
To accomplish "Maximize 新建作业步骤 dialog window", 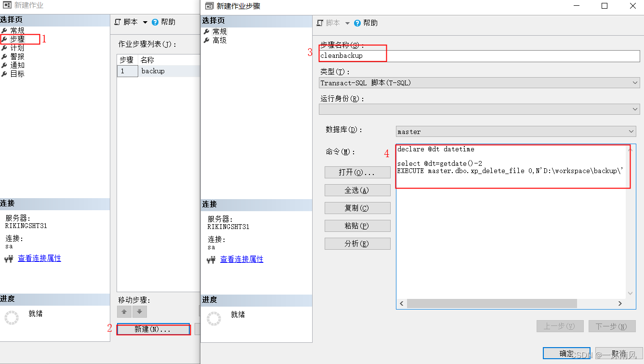I will point(605,6).
